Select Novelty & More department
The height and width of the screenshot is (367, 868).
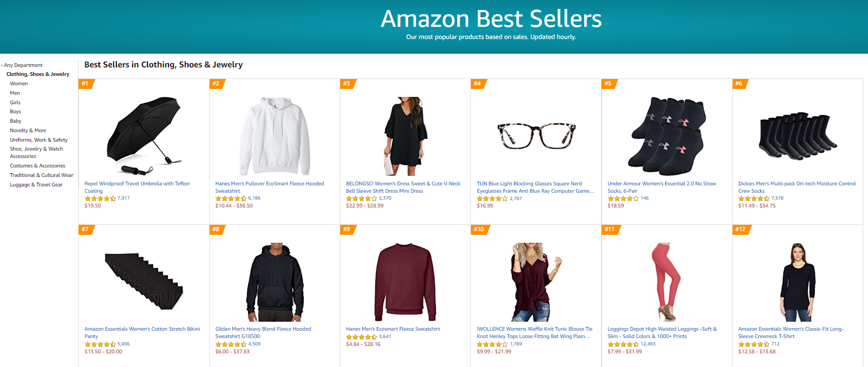[x=28, y=130]
